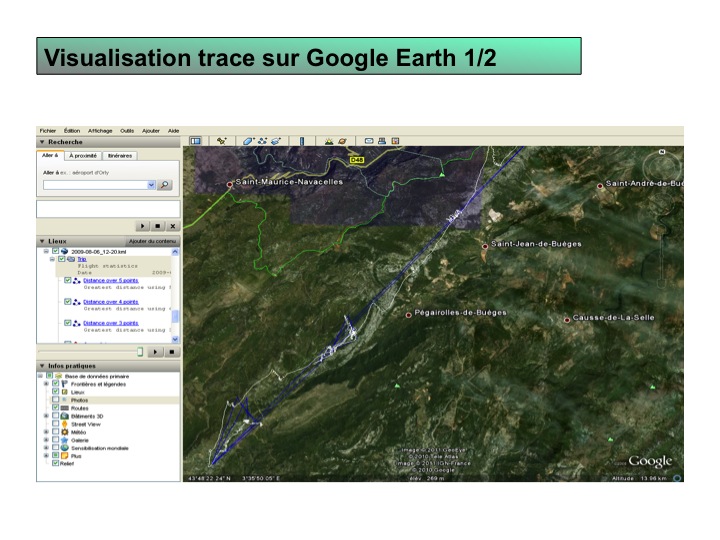Image resolution: width=720 pixels, height=540 pixels.
Task: Uncheck the 2009-08-06_12-20.kml checkbox
Action: (x=56, y=251)
